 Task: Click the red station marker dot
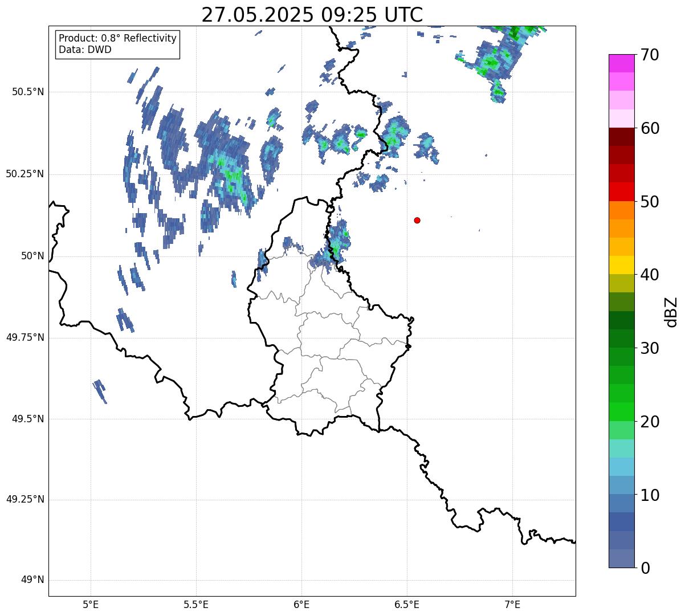pos(417,221)
